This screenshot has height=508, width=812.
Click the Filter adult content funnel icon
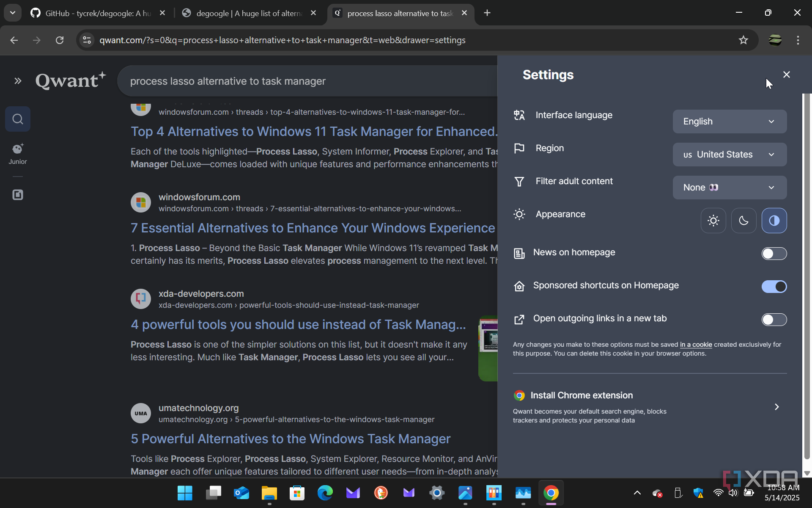(519, 182)
